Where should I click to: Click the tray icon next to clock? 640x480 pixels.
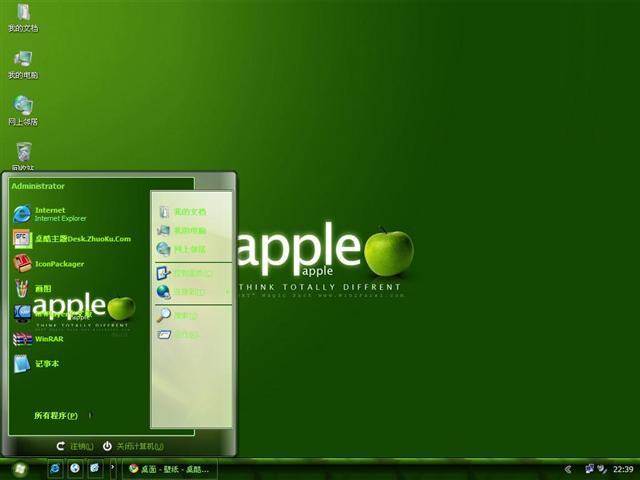pyautogui.click(x=602, y=469)
